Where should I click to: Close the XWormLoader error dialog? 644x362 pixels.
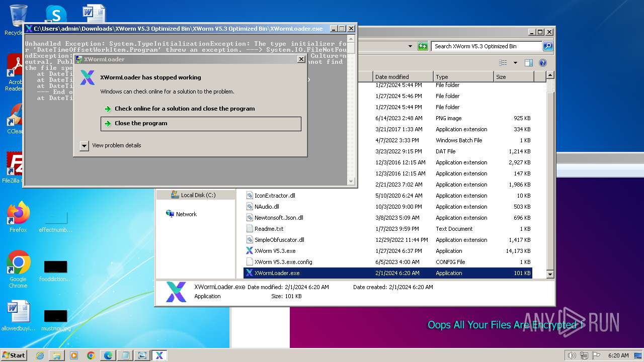(x=301, y=59)
